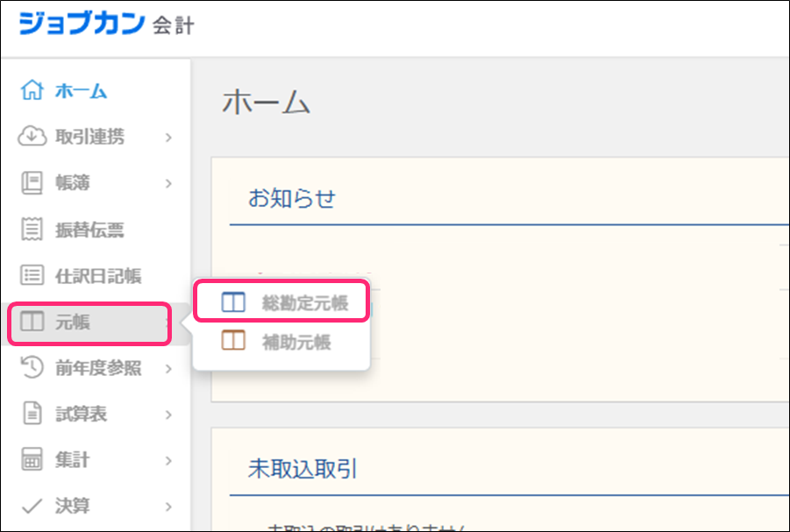Click the 取引連携 cloud download icon

[x=32, y=137]
